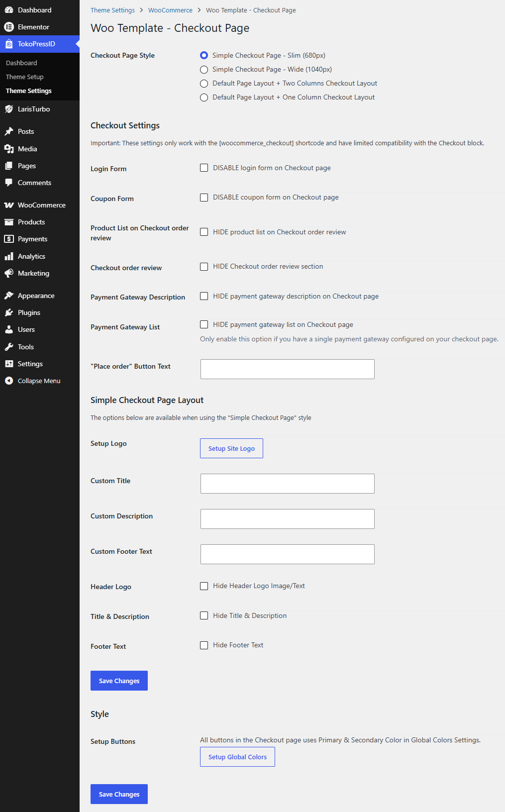Click the Plugins plug icon
This screenshot has width=505, height=812.
tap(9, 312)
